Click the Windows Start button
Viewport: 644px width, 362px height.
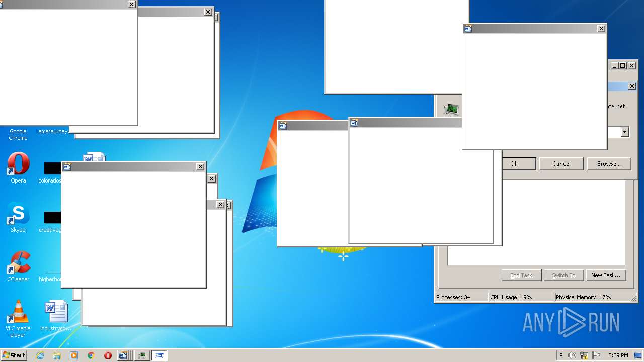coord(14,355)
